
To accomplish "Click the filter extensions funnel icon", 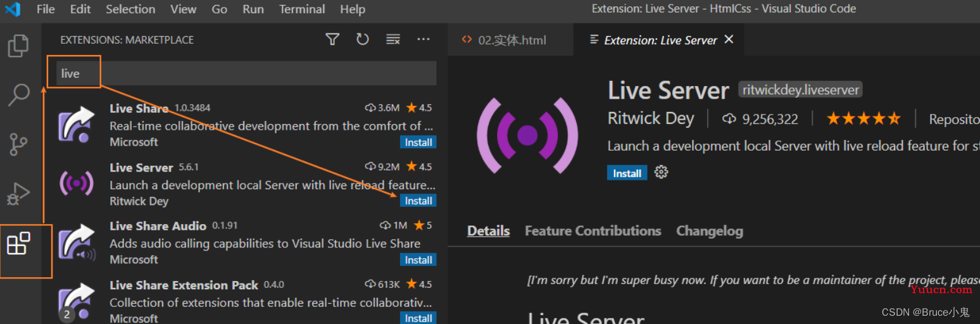I will click(x=332, y=39).
